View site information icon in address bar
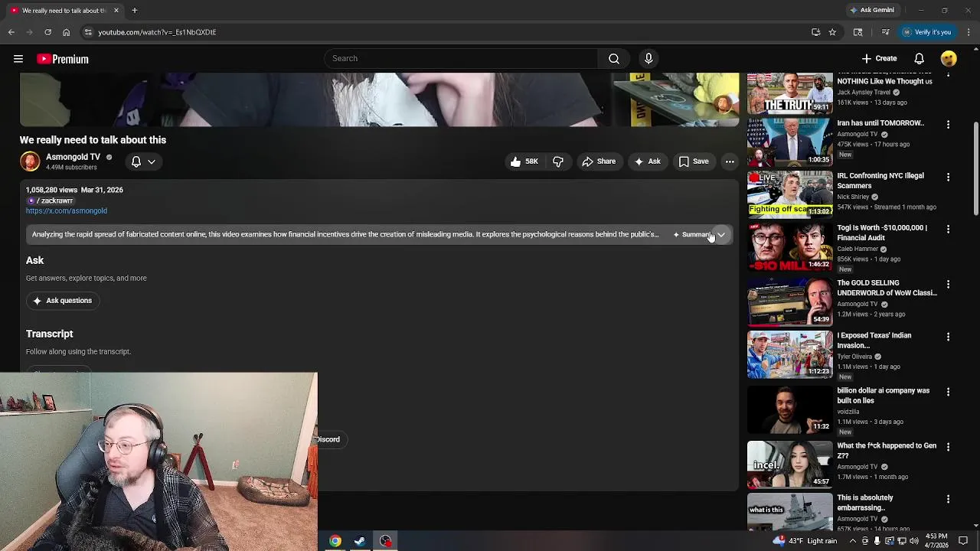The image size is (980, 551). tap(88, 32)
